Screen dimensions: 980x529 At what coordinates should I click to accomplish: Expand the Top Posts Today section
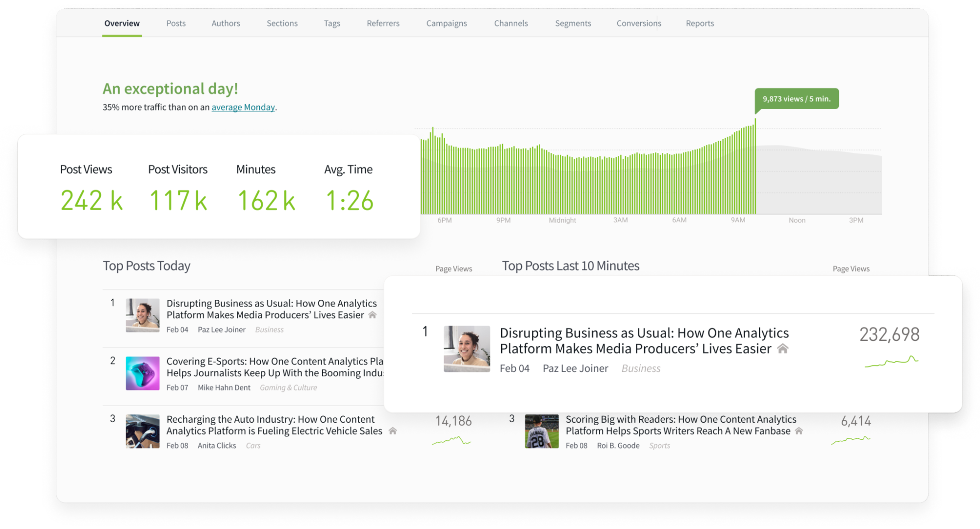[147, 265]
